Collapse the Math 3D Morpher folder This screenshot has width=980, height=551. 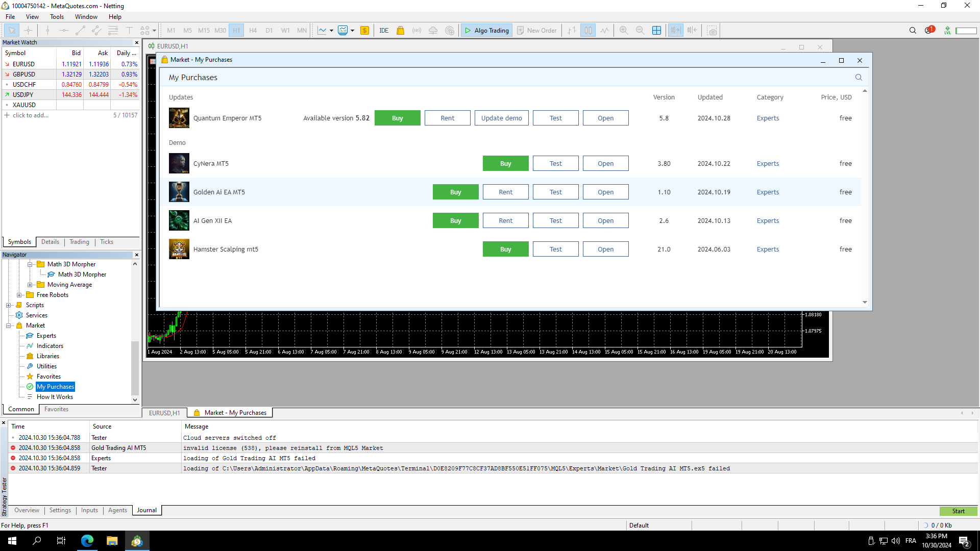30,264
